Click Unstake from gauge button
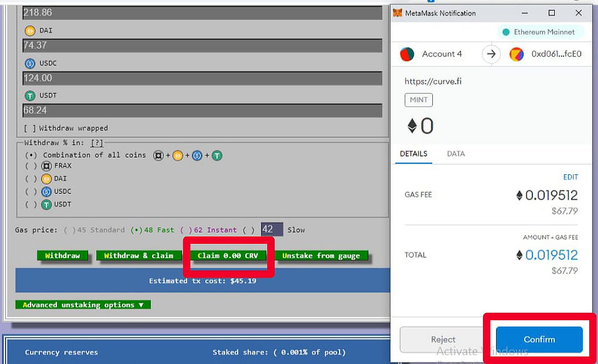 point(321,256)
